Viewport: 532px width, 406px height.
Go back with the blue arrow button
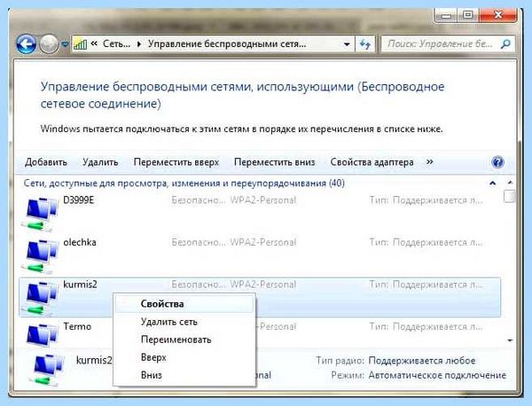point(26,44)
